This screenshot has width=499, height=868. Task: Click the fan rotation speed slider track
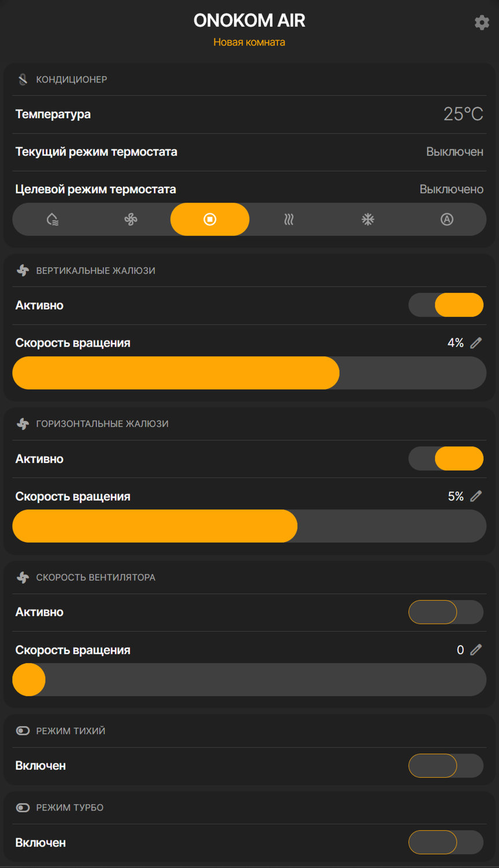coord(249,679)
